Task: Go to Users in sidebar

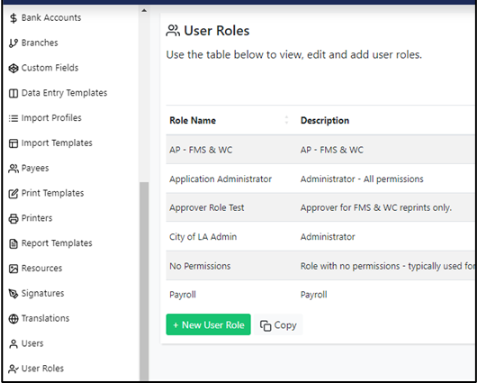Action: (26, 344)
